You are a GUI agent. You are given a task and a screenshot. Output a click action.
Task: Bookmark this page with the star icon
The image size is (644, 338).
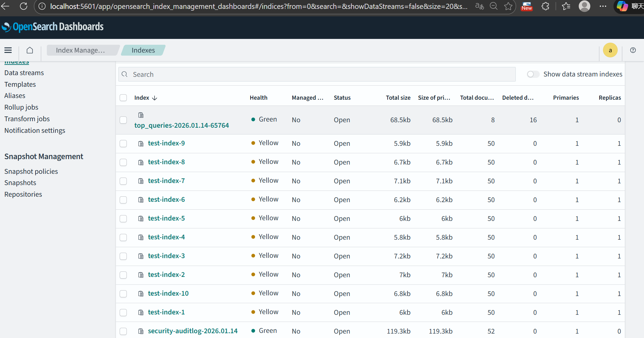(x=508, y=6)
